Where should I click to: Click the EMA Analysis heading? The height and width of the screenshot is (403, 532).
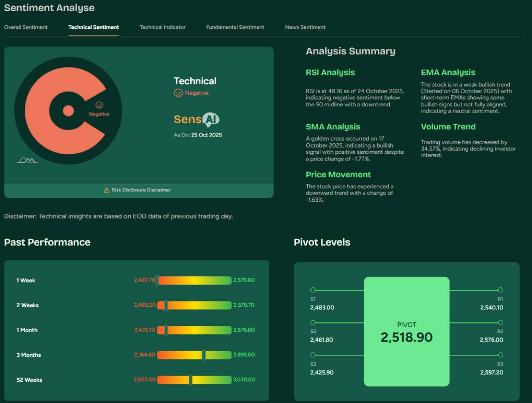(x=448, y=72)
